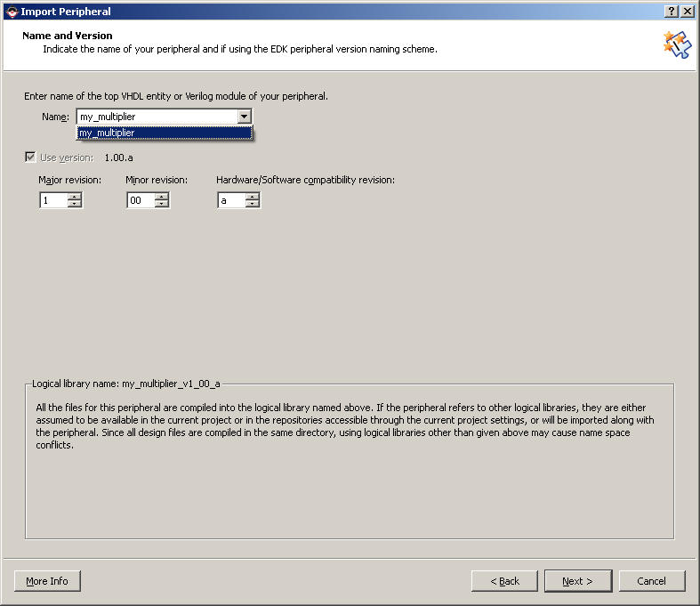
Task: Proceed with the Next button
Action: [578, 581]
